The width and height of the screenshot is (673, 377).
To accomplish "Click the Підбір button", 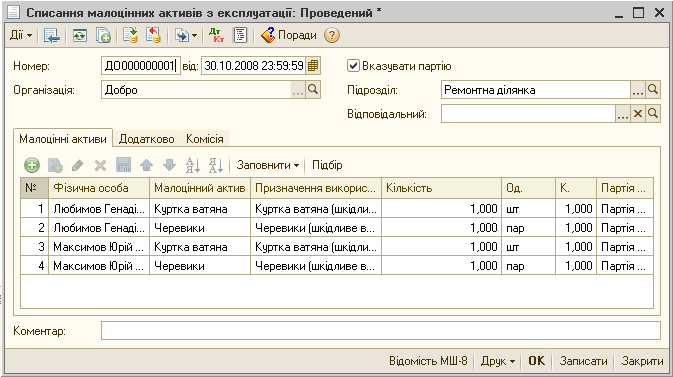I will click(327, 165).
